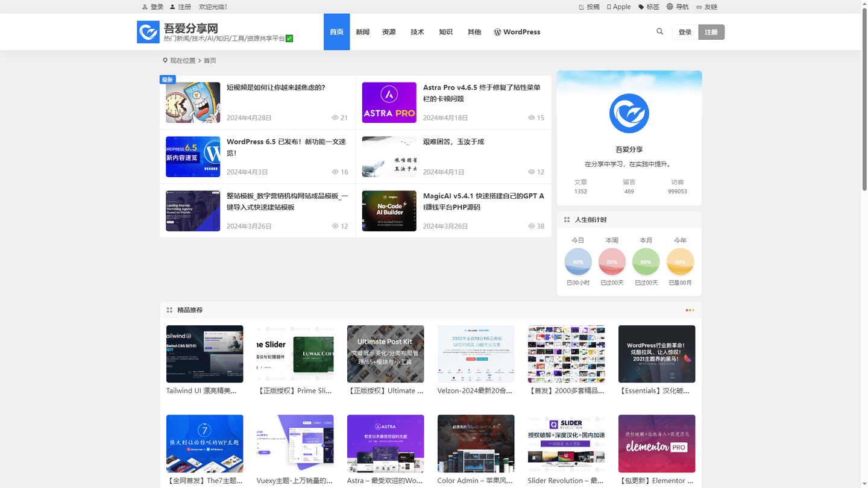Open 艰难困苦,玉汝于成 article

tap(453, 142)
